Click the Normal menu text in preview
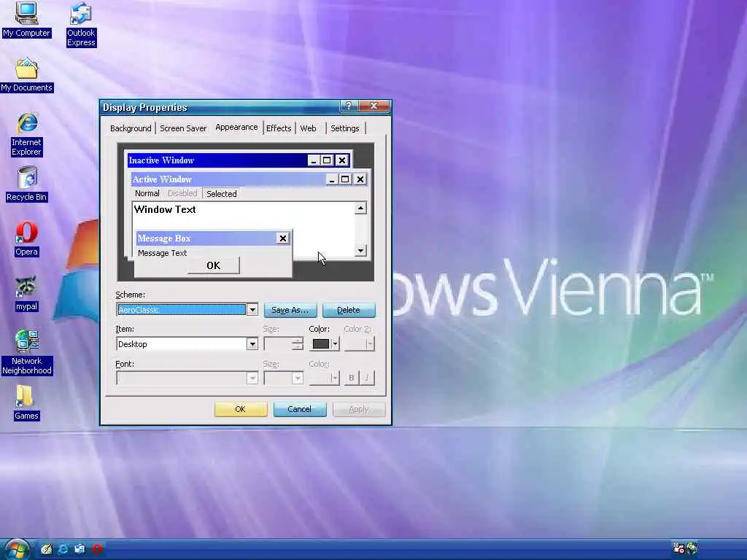Screen dimensions: 747x560 click(x=147, y=193)
